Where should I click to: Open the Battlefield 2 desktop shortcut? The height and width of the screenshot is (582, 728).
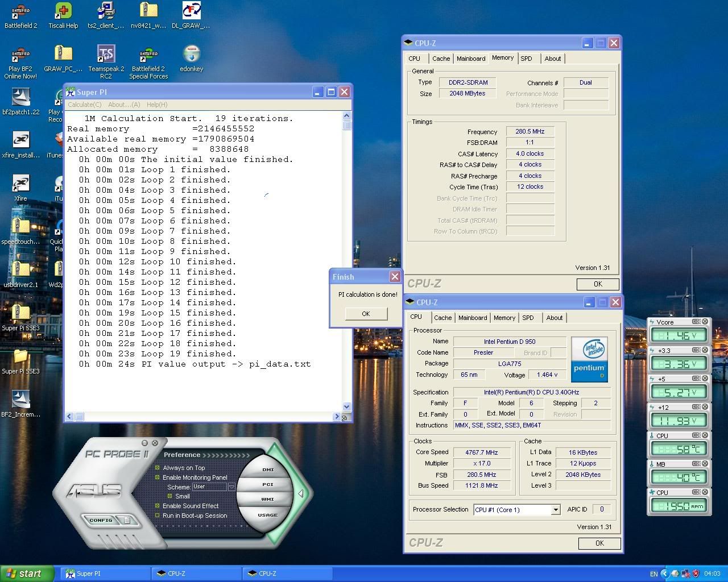click(21, 15)
